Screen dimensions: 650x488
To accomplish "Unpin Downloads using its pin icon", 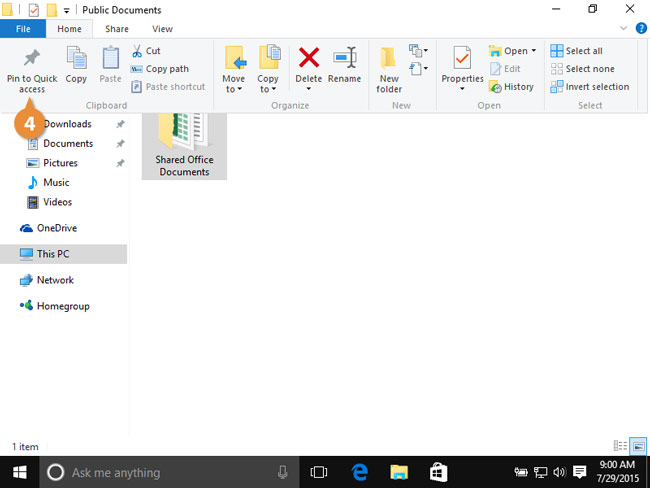I will point(120,124).
